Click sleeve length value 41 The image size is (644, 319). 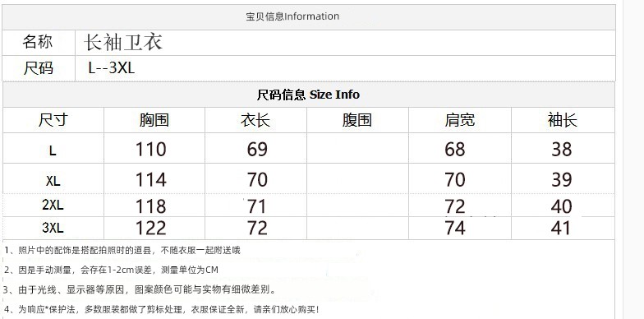[561, 228]
